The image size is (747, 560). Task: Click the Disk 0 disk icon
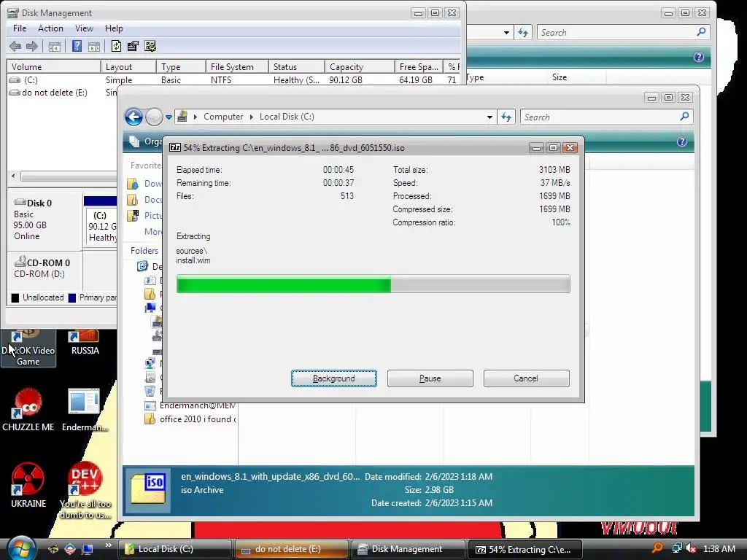click(20, 202)
